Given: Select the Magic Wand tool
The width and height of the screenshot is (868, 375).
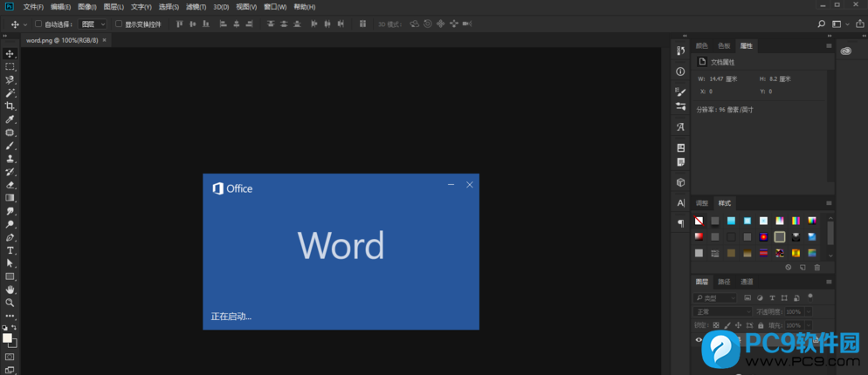Looking at the screenshot, I should pos(10,93).
